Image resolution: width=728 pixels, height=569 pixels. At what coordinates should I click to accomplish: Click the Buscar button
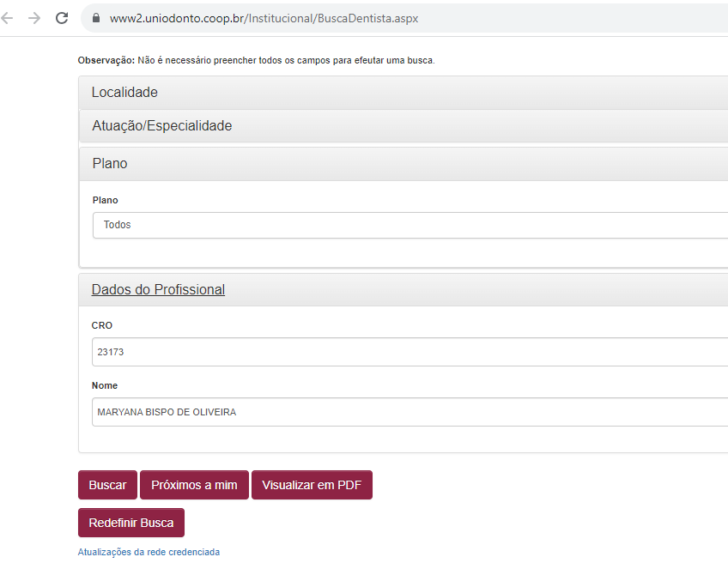[x=107, y=485]
